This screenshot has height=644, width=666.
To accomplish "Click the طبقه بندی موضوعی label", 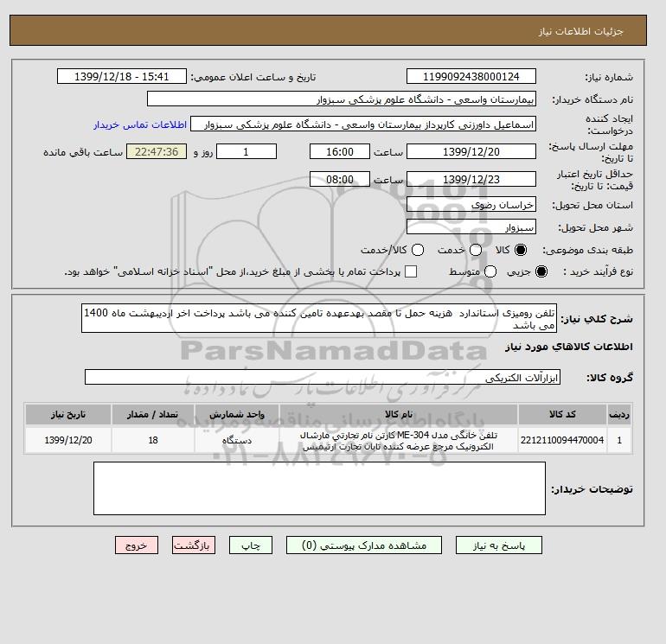I will coord(588,250).
